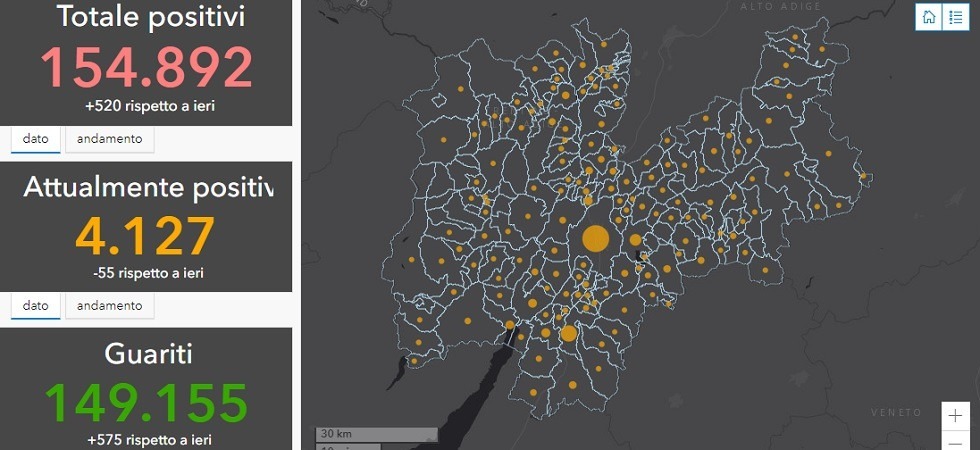This screenshot has height=450, width=980.
Task: Zoom in with the plus button
Action: point(956,415)
